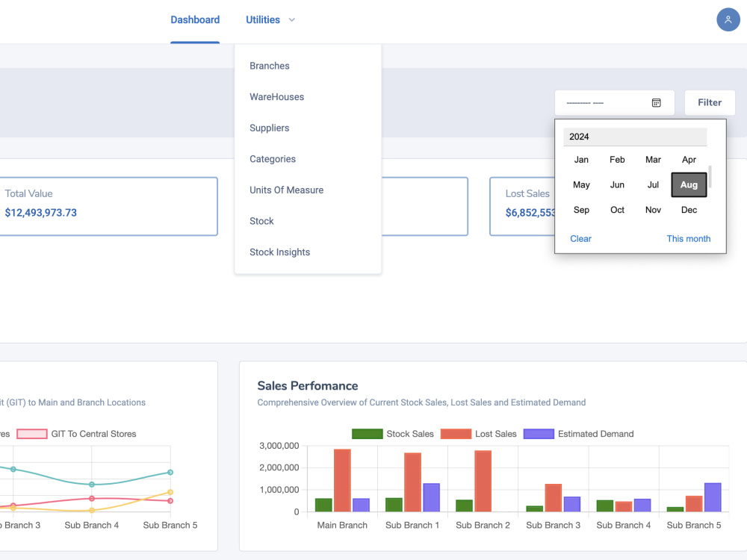Pick Oct in the month picker
Viewport: 747px width, 560px height.
coord(617,210)
